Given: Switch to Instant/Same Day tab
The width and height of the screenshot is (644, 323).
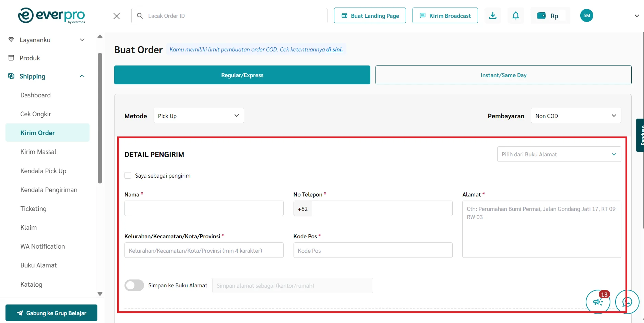Looking at the screenshot, I should click(503, 75).
